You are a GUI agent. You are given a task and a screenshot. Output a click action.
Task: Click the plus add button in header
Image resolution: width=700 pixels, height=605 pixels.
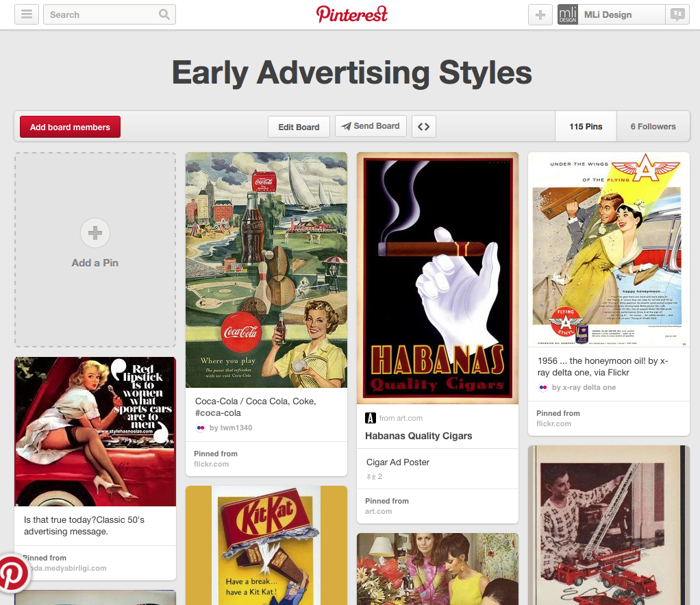pyautogui.click(x=540, y=14)
